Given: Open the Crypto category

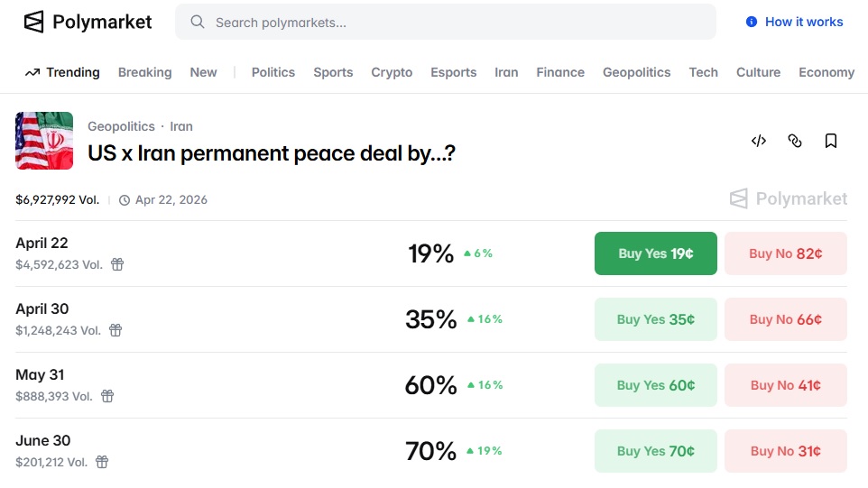Looking at the screenshot, I should point(392,72).
